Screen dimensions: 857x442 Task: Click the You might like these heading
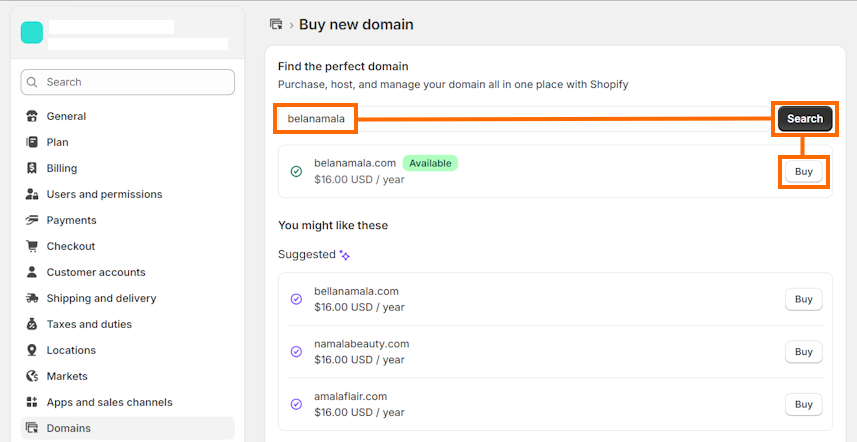333,226
